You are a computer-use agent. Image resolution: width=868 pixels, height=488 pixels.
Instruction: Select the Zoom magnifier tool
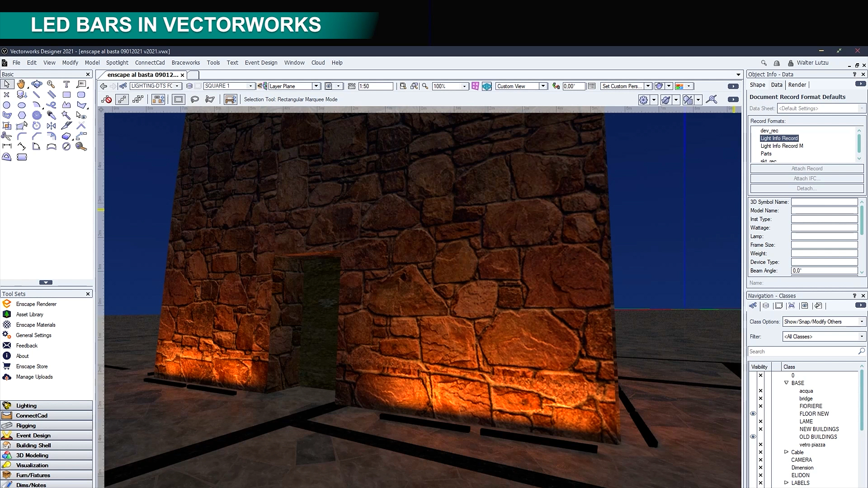pos(51,84)
